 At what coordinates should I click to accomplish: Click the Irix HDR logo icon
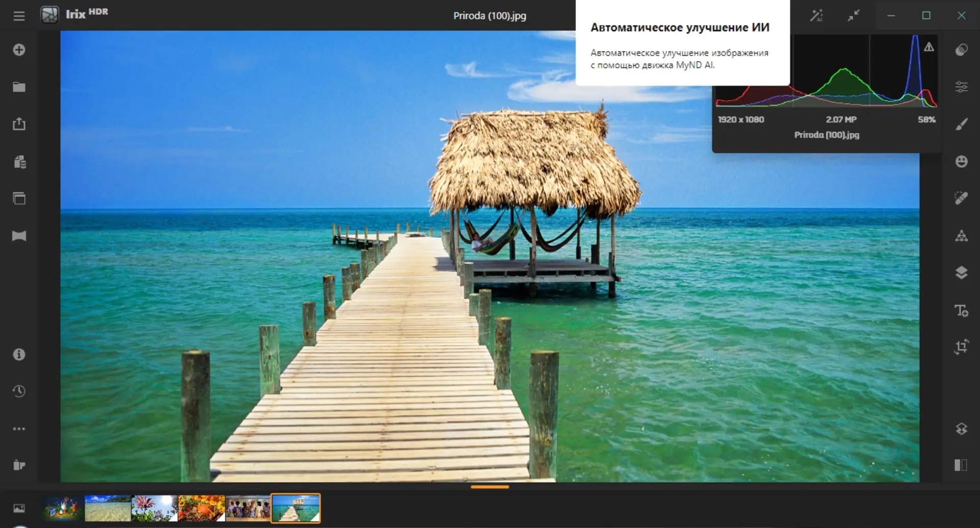pos(50,15)
